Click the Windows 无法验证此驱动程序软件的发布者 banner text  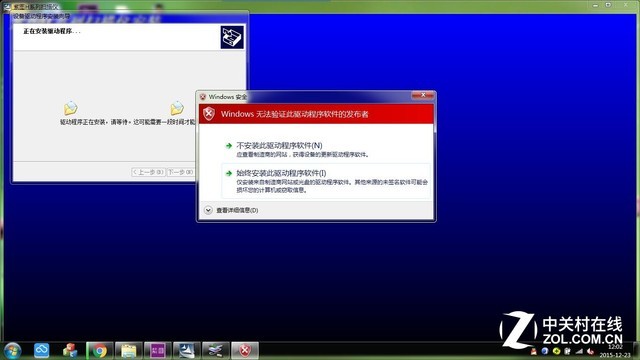(x=294, y=114)
